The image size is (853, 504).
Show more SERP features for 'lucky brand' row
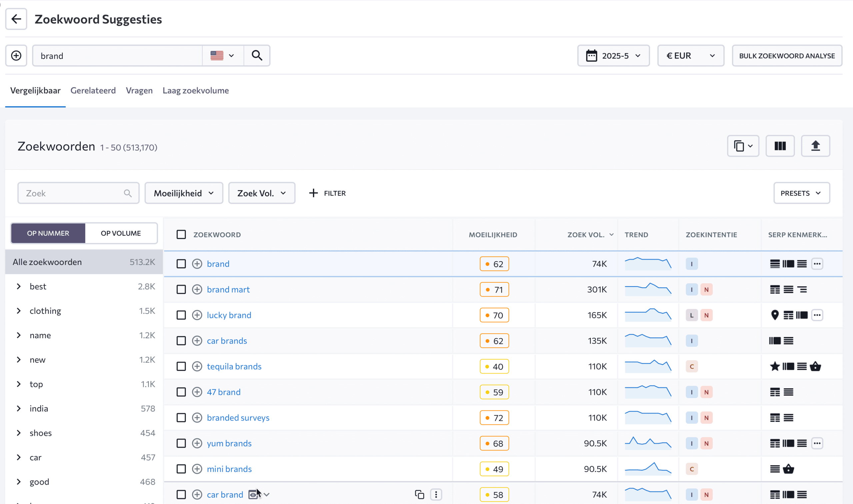point(817,315)
